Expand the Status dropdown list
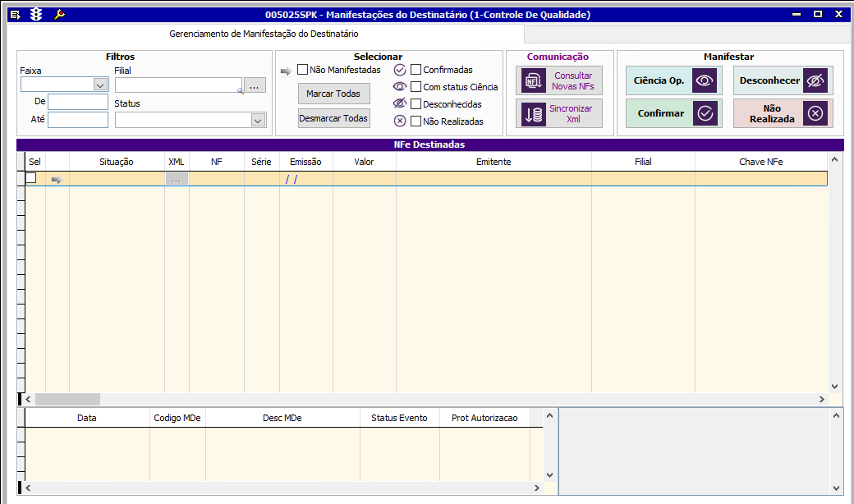The image size is (854, 504). [x=258, y=121]
